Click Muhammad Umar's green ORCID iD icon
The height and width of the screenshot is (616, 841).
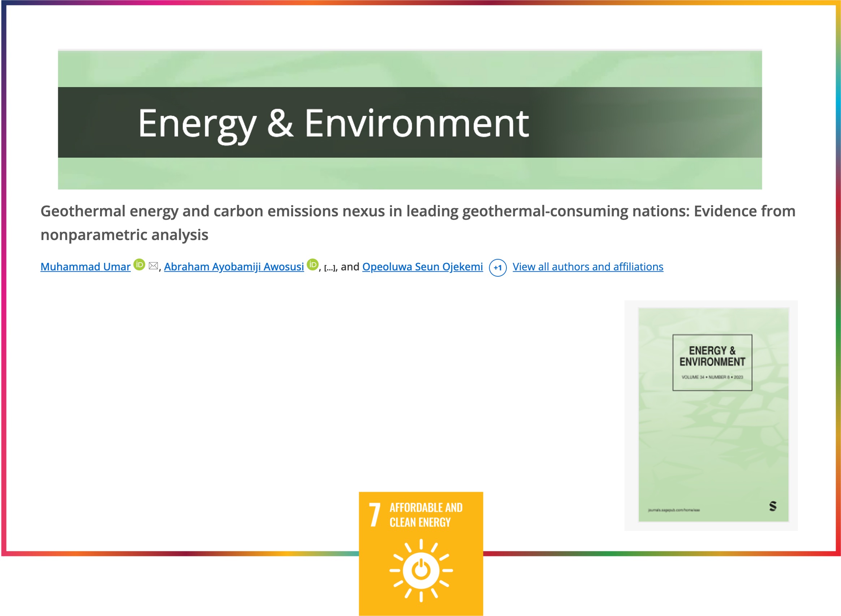click(x=139, y=264)
